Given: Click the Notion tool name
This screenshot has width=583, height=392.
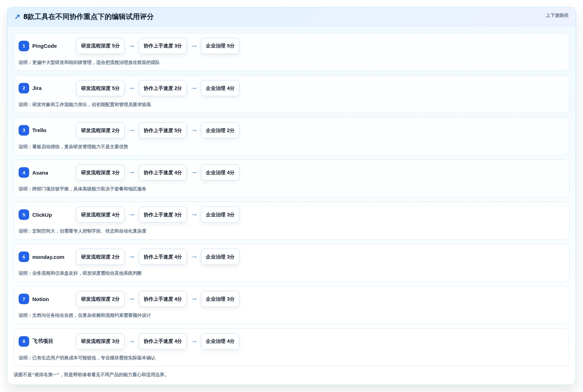Looking at the screenshot, I should click(41, 299).
